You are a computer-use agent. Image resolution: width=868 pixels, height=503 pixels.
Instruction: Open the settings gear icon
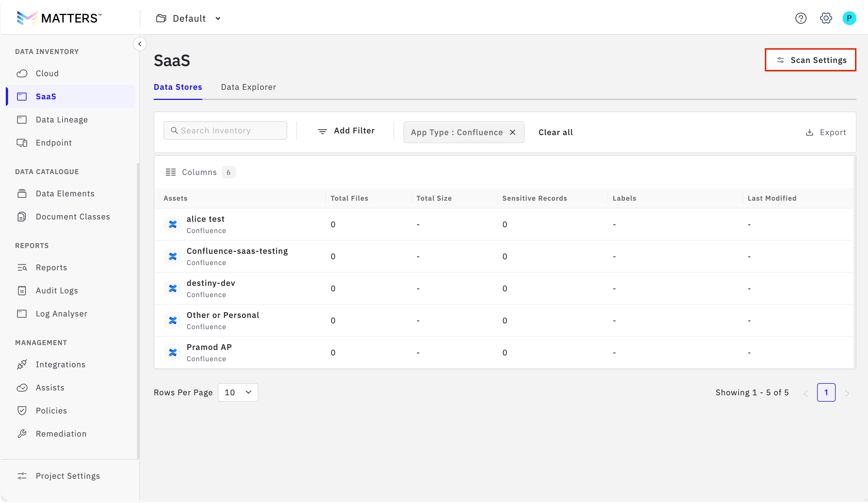pyautogui.click(x=826, y=18)
